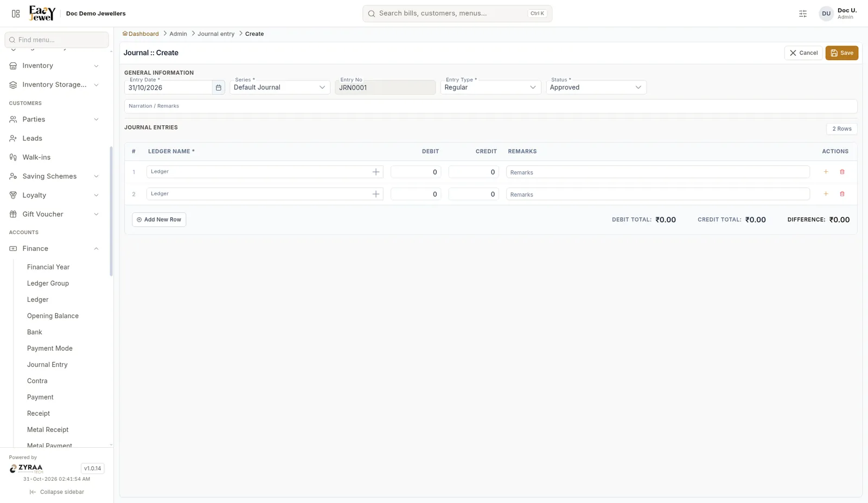Add a row after row 2 using the orange plus

(826, 194)
